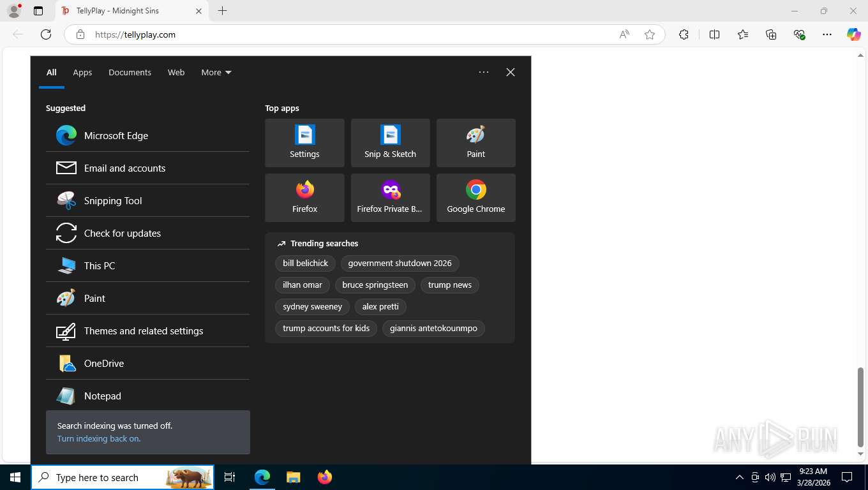Open Paint tile in Top apps
Viewport: 868px width, 490px height.
pos(475,143)
